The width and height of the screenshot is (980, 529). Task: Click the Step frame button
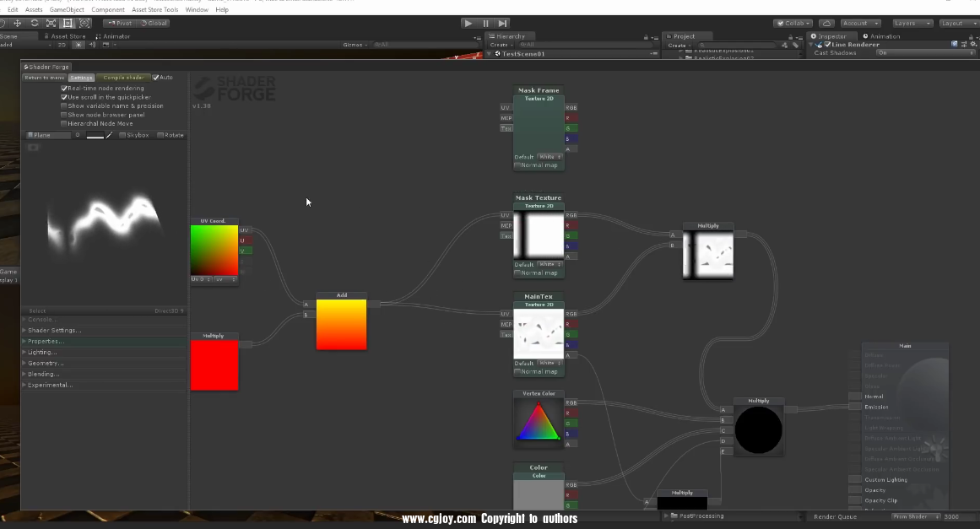pyautogui.click(x=503, y=24)
